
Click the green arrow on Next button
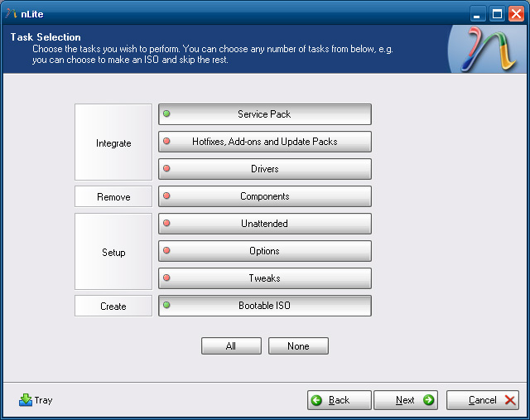pos(428,400)
